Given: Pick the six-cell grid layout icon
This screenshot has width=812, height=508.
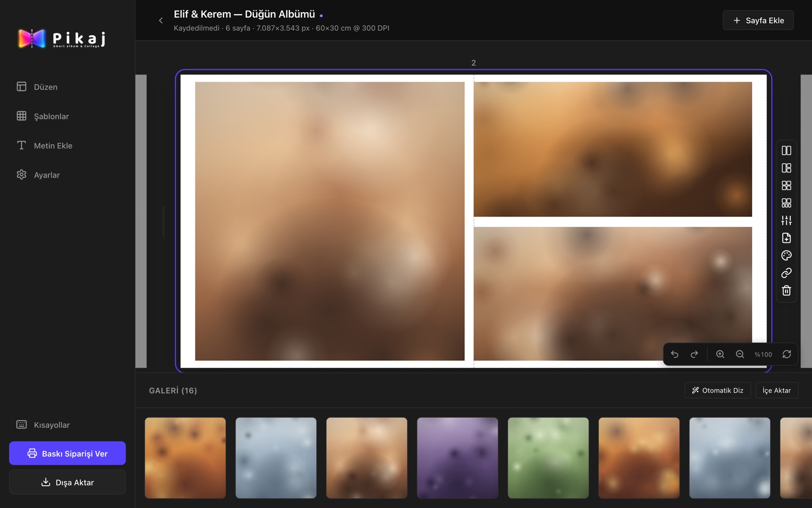Looking at the screenshot, I should (x=786, y=203).
